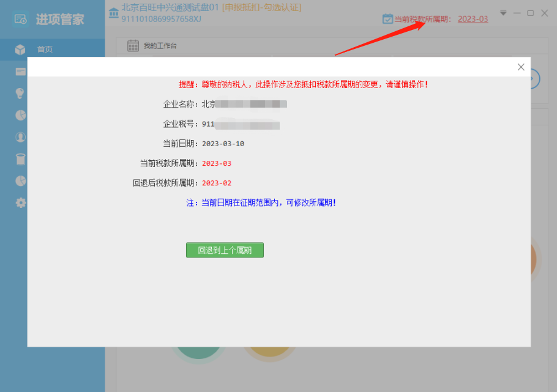Click the light bulb icon in sidebar
The image size is (557, 392).
[x=21, y=93]
